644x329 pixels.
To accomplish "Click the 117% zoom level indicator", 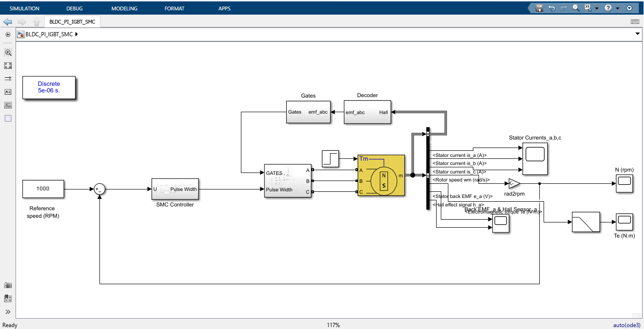I will pos(333,325).
